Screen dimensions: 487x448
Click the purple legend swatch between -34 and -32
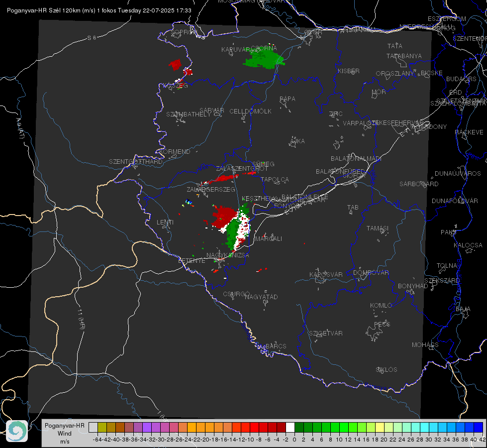[x=147, y=427]
